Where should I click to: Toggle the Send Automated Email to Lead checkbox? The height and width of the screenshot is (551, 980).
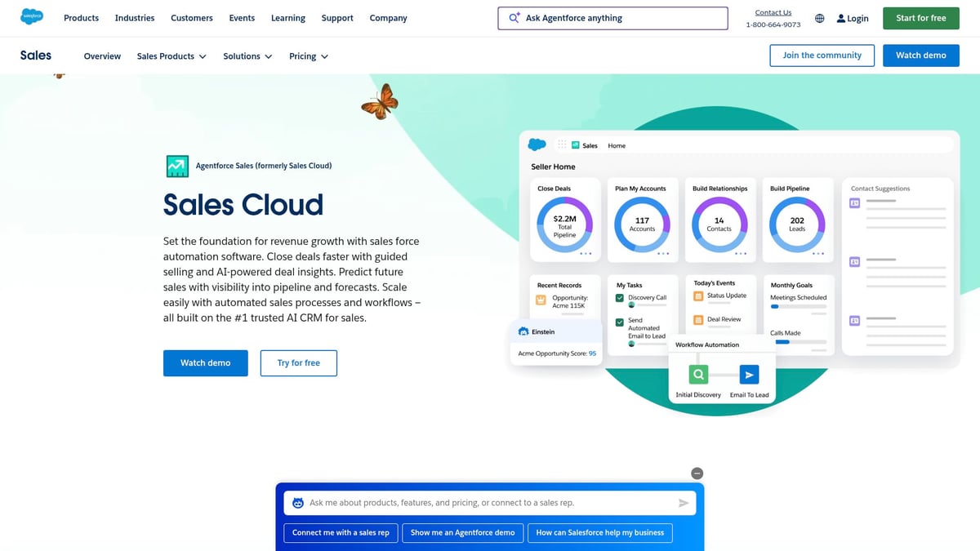[x=621, y=322]
